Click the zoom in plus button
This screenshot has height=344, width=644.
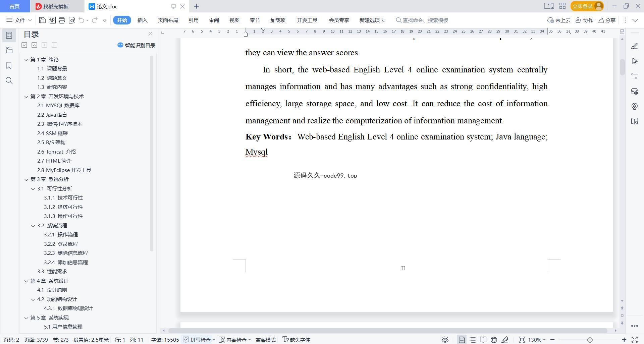pos(624,340)
